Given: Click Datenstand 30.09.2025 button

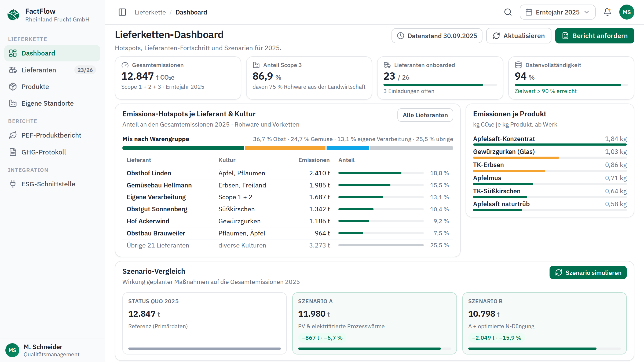Looking at the screenshot, I should [x=437, y=36].
